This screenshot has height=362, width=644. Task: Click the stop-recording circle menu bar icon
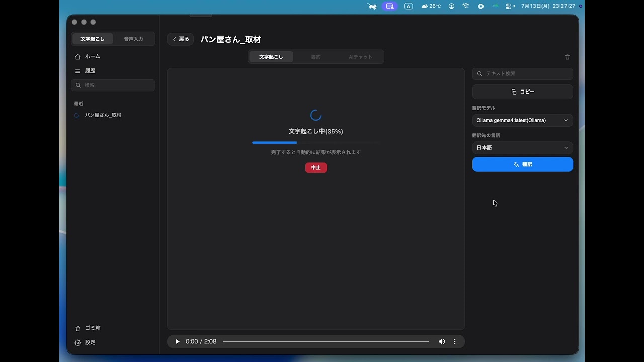[481, 6]
